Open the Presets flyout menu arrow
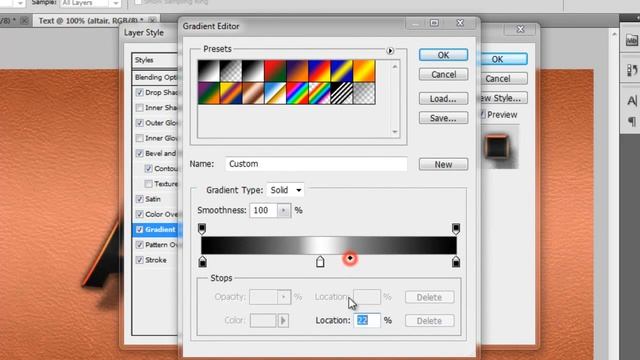 (x=390, y=51)
